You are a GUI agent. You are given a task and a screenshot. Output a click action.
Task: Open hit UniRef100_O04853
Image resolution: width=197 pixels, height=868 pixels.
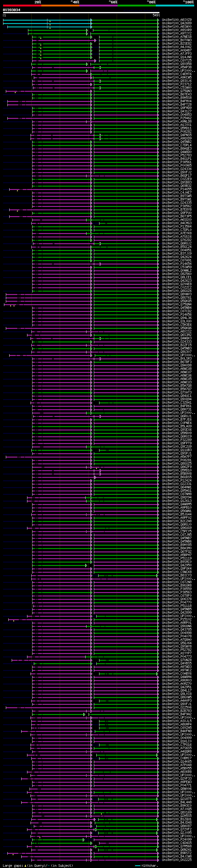[177, 115]
